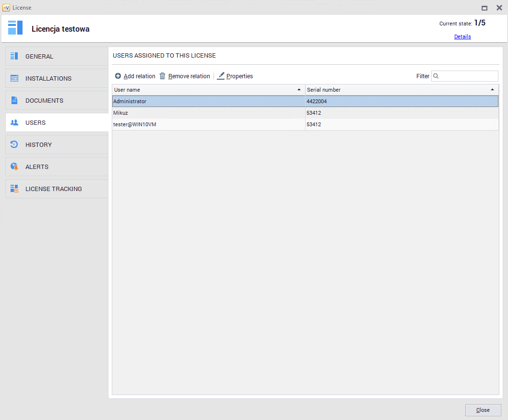Open the Details link

coord(462,36)
